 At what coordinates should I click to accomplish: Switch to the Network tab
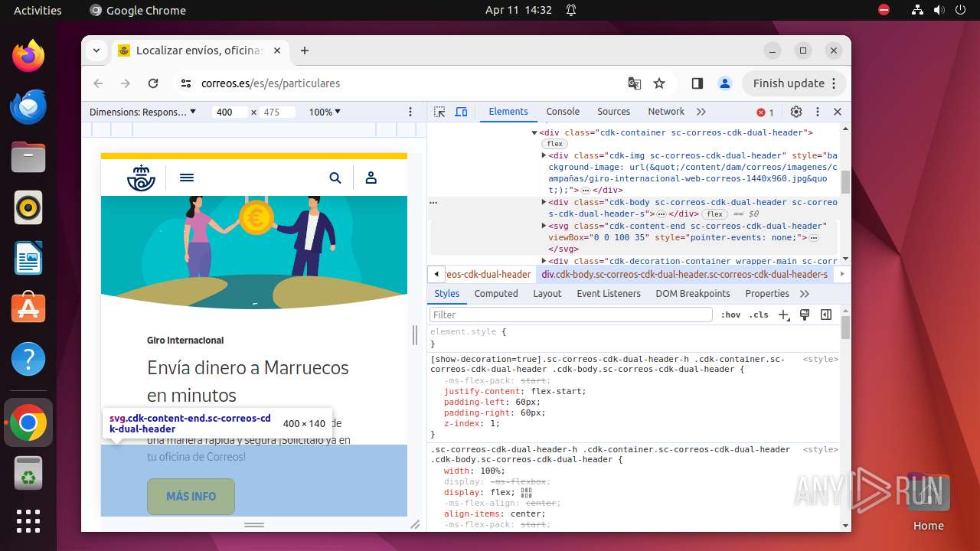click(666, 112)
